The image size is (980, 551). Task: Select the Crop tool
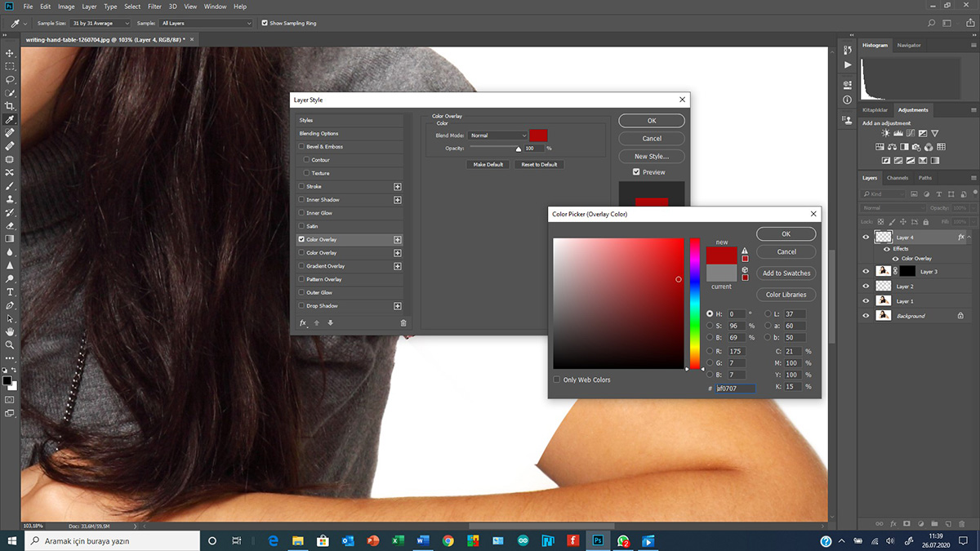point(10,106)
